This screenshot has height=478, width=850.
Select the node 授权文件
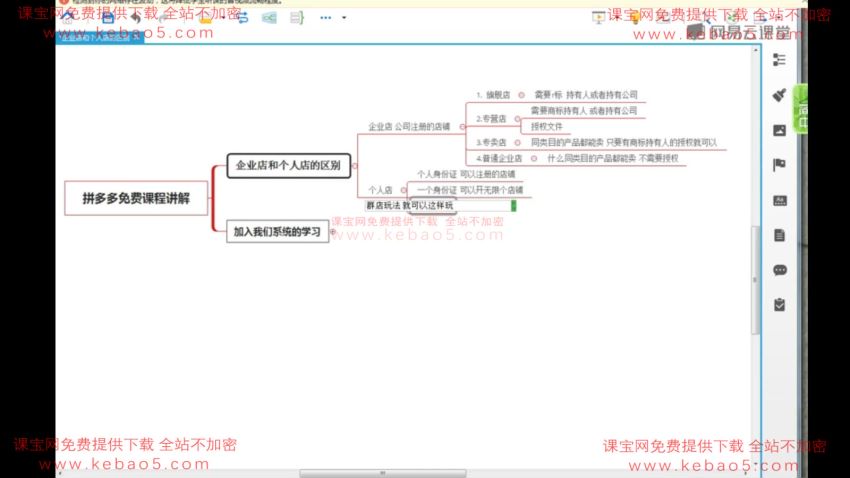546,127
